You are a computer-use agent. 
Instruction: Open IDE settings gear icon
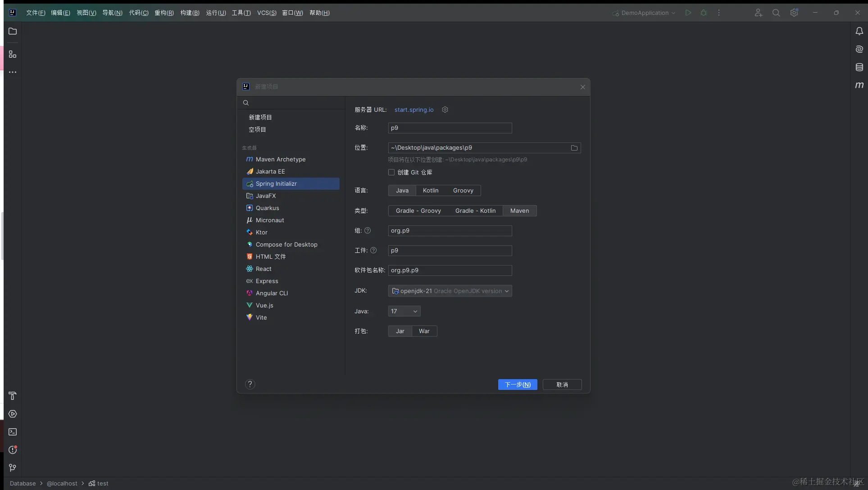pos(794,13)
